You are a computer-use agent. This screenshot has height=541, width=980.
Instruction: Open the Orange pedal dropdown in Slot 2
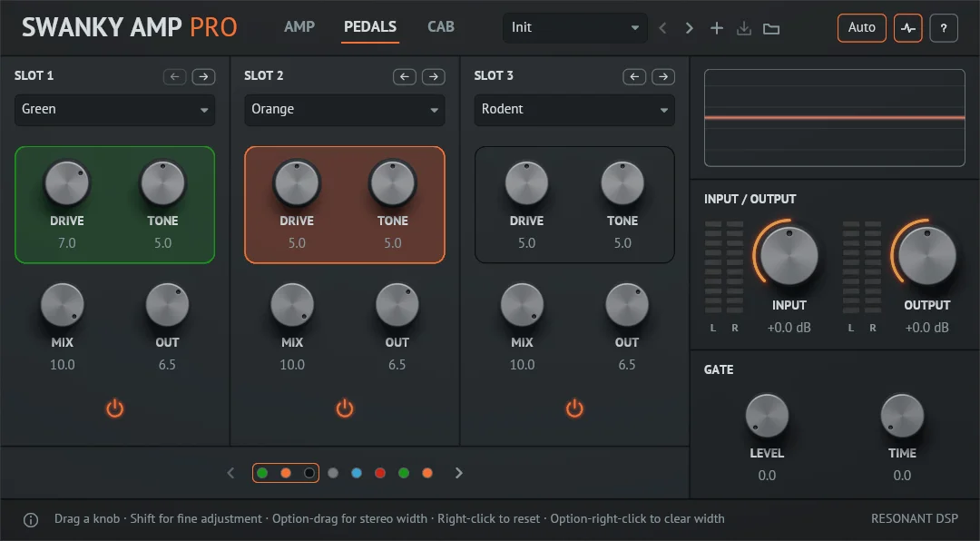tap(345, 110)
